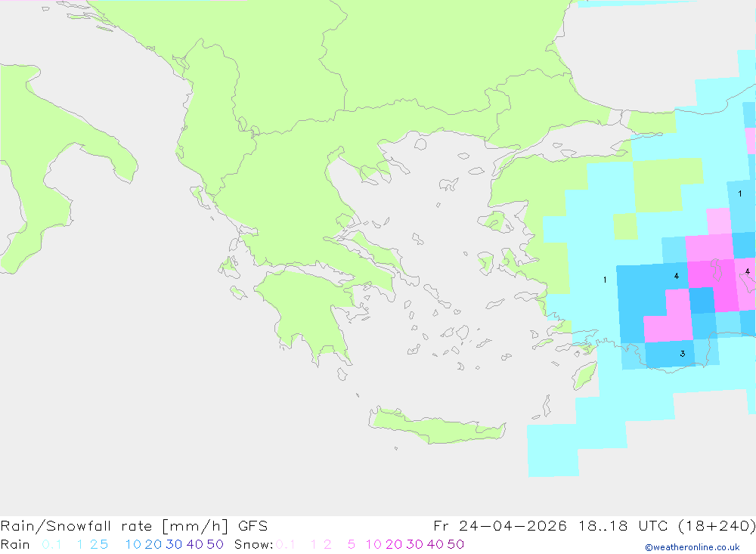This screenshot has height=554, width=756.
Task: Select the 30 value in Snow legend
Action: 414,544
